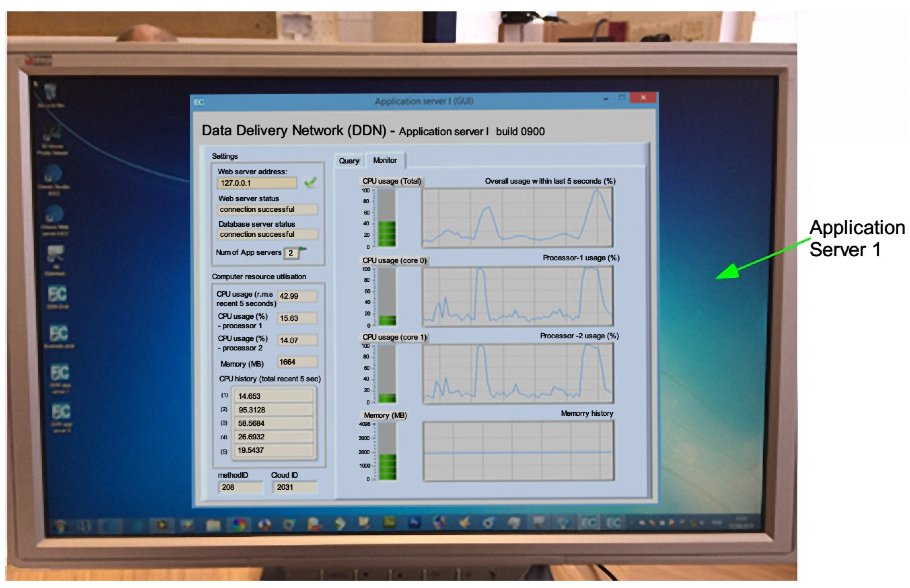Minimize the Application server I window

(606, 99)
